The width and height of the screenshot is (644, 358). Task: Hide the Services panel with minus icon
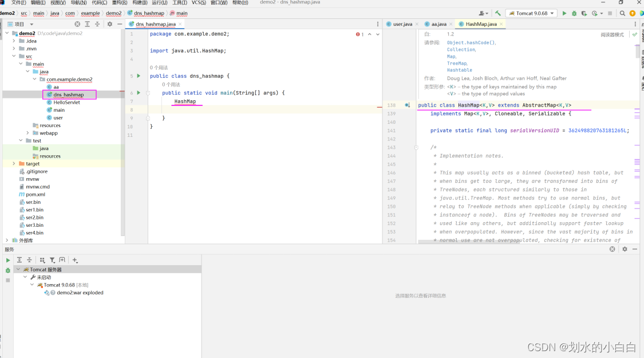click(635, 249)
